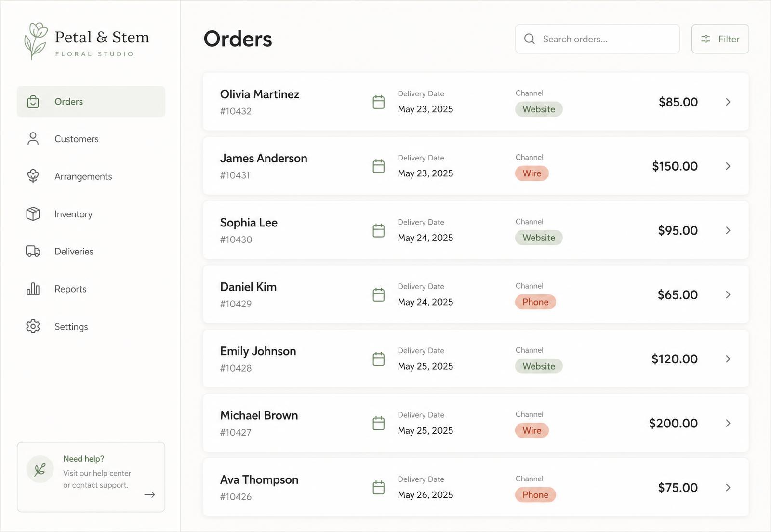
Task: Click the Orders shopping bag icon
Action: (33, 102)
